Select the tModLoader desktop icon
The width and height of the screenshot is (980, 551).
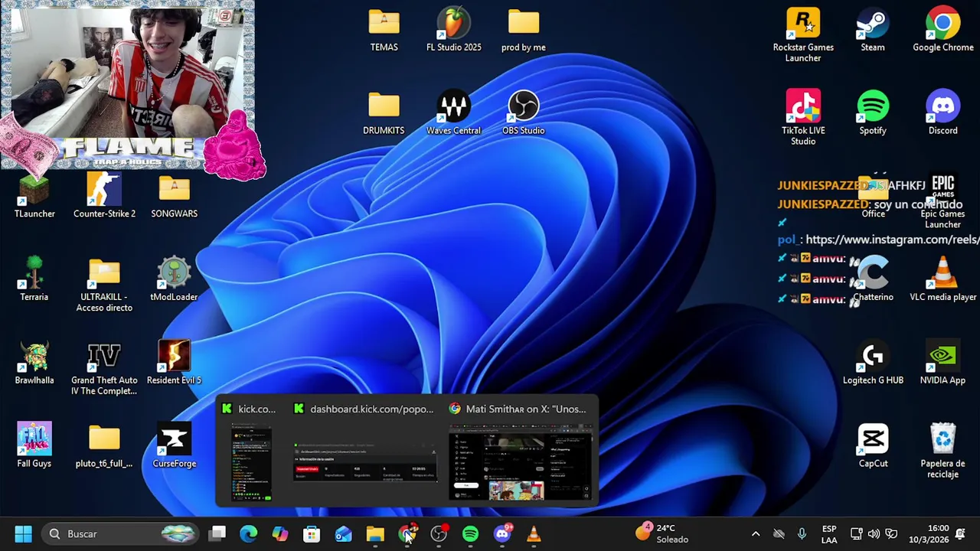tap(174, 280)
